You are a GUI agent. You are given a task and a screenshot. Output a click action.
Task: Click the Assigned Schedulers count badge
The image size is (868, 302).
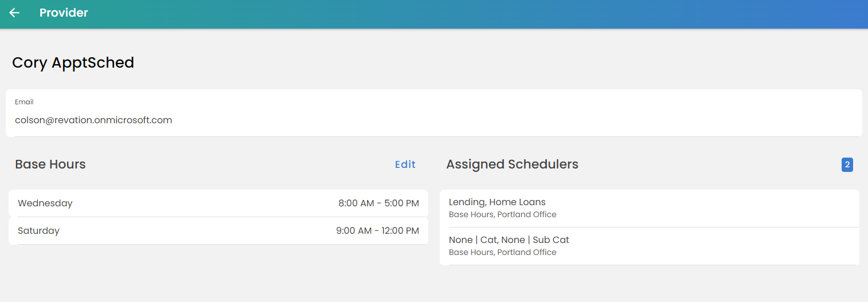click(x=847, y=165)
